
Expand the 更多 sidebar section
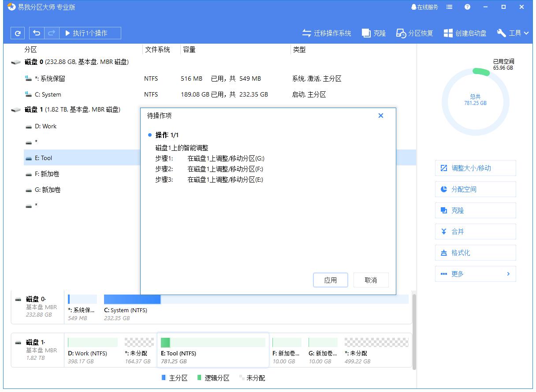coord(475,274)
